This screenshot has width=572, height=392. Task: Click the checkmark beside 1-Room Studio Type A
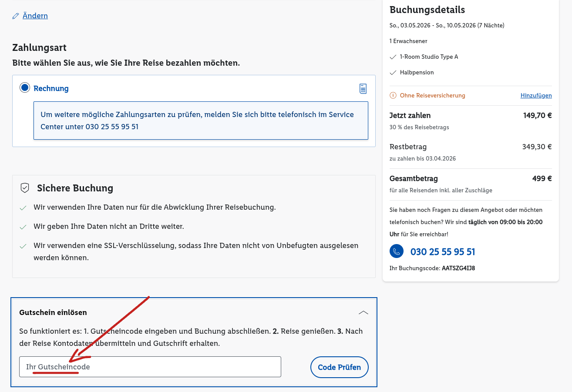pyautogui.click(x=394, y=56)
